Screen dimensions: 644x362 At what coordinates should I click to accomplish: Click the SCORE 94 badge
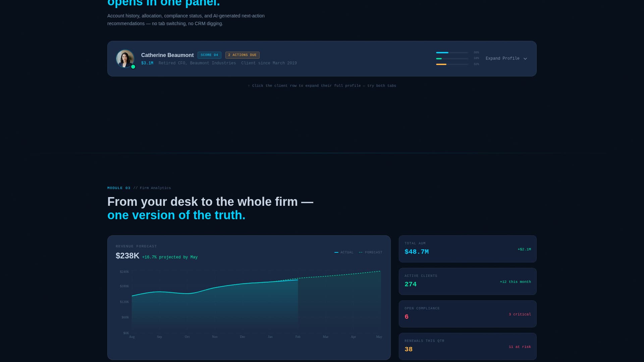click(209, 55)
